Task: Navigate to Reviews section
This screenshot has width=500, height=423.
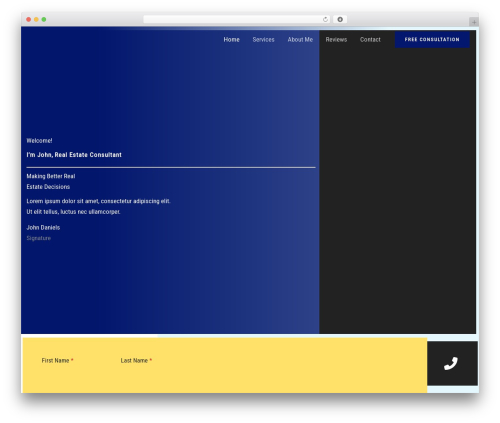Action: (336, 39)
